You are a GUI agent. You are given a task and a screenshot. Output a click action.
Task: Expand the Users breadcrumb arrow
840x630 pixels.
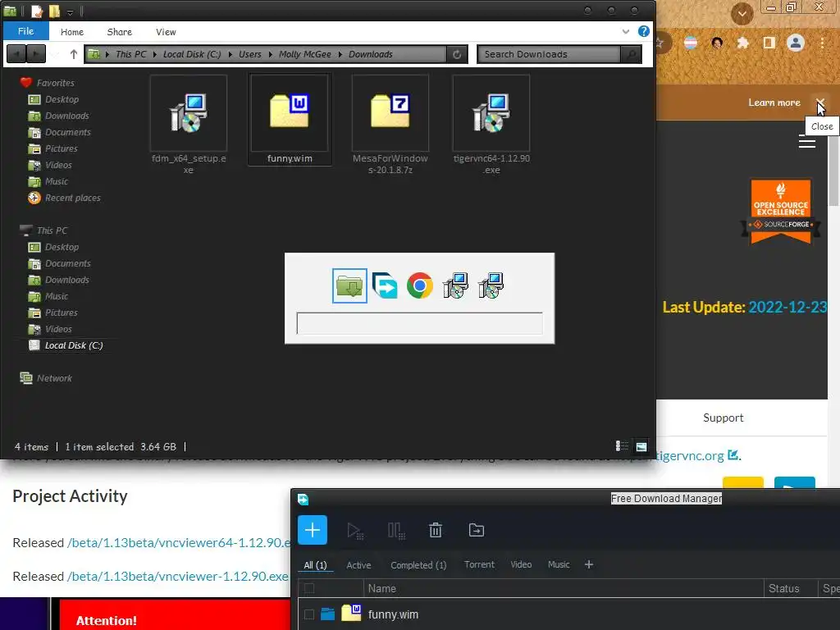point(270,54)
